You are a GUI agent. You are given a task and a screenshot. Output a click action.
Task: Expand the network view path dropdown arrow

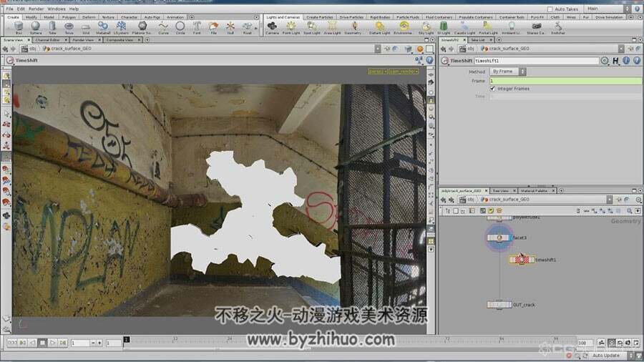tap(610, 200)
